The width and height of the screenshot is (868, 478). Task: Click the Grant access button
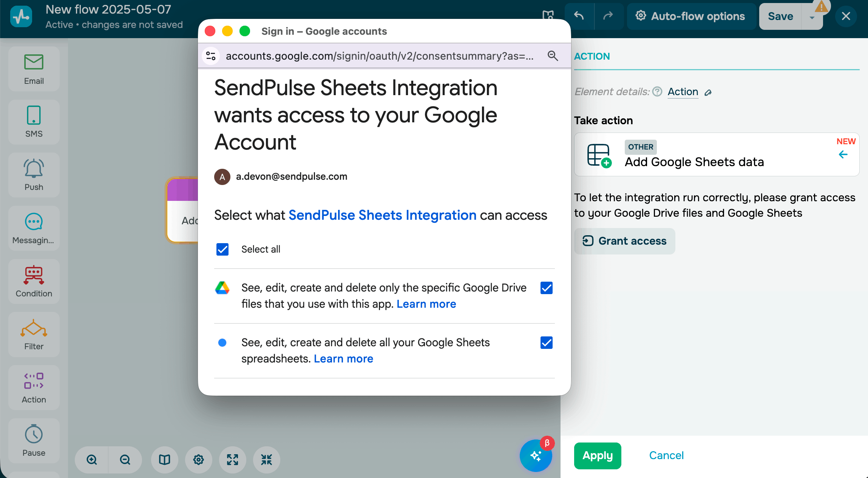[625, 241]
